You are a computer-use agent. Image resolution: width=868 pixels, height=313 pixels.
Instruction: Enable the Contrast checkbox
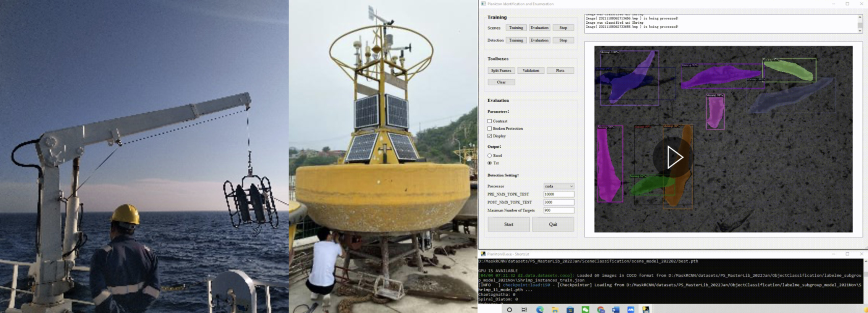(489, 121)
